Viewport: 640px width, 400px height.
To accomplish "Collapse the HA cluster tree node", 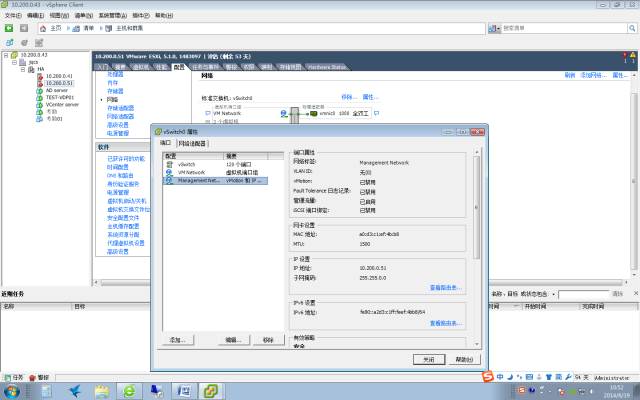I will [23, 69].
